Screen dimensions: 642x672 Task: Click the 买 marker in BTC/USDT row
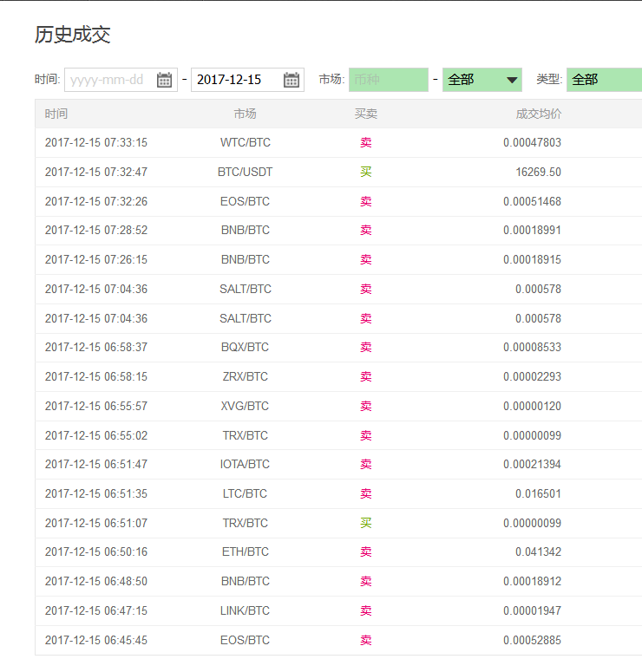[x=366, y=172]
